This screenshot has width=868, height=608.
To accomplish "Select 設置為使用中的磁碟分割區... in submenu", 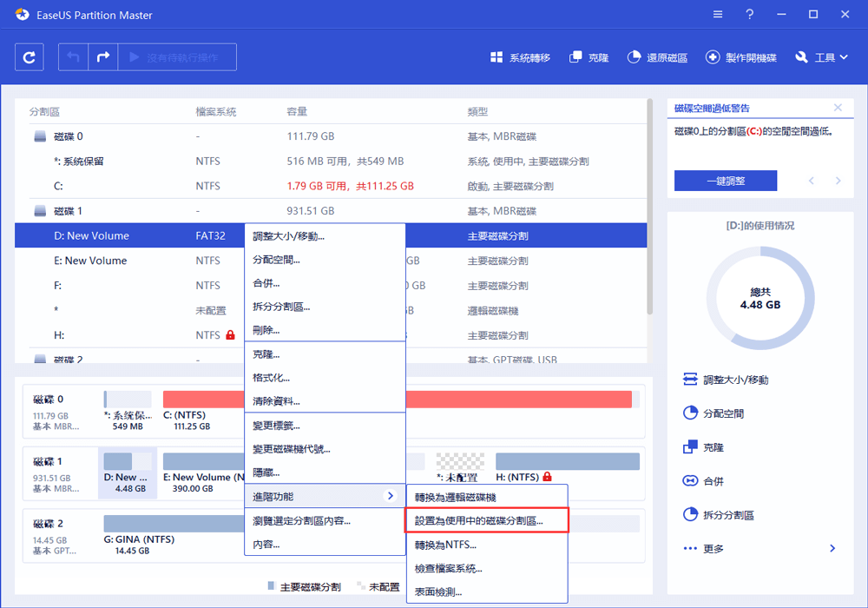I will (487, 520).
